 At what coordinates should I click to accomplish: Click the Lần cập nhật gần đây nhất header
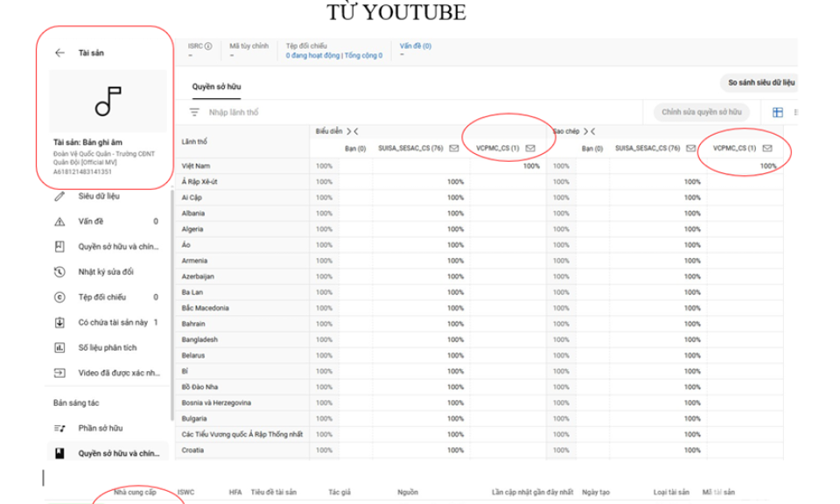(x=533, y=493)
